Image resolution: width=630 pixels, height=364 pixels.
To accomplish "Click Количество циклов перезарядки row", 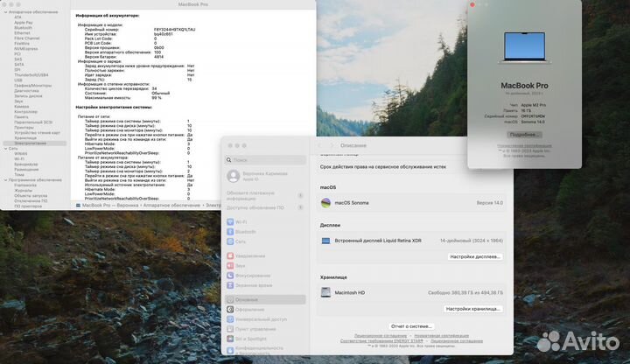I will coord(121,88).
